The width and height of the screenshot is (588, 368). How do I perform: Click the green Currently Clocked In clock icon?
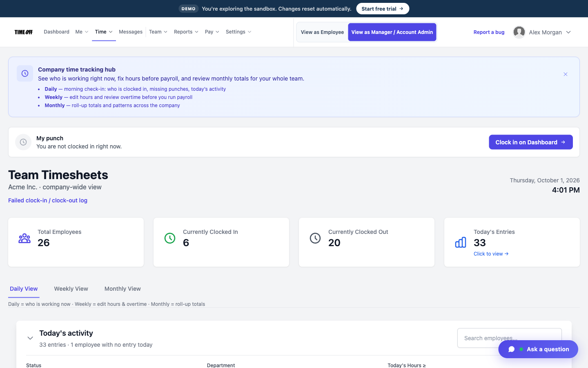170,238
